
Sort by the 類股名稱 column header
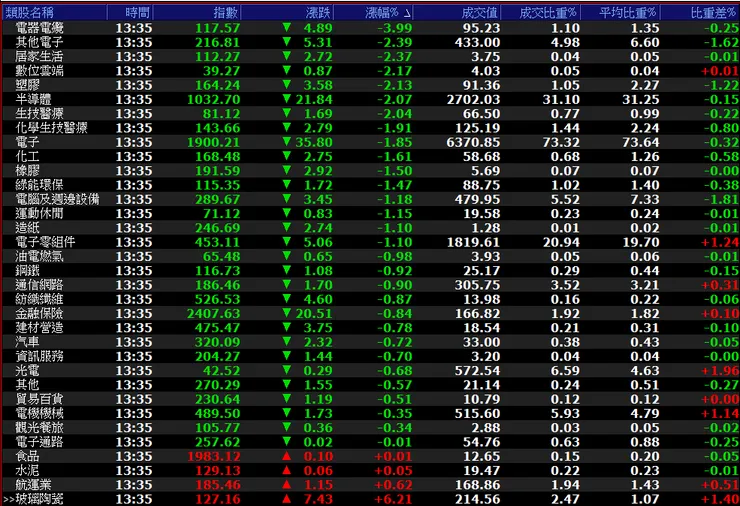pyautogui.click(x=54, y=13)
